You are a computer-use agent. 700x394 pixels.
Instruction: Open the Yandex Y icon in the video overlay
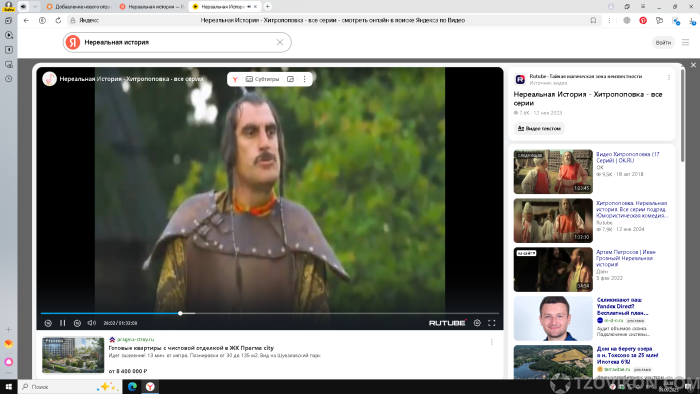(x=235, y=79)
